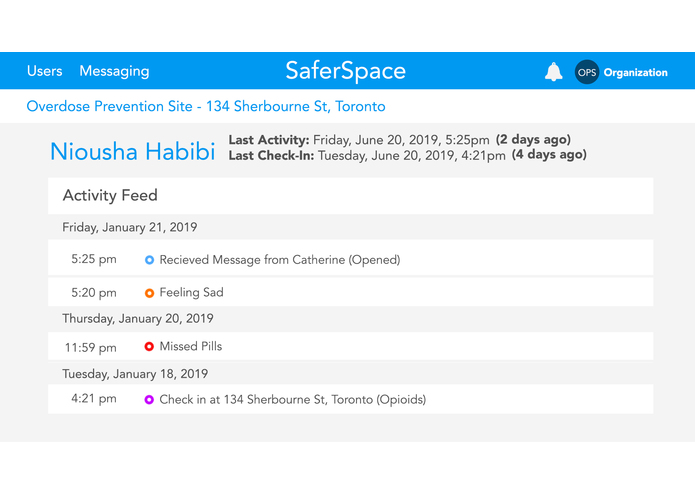
Task: Open the Users menu
Action: pos(44,71)
